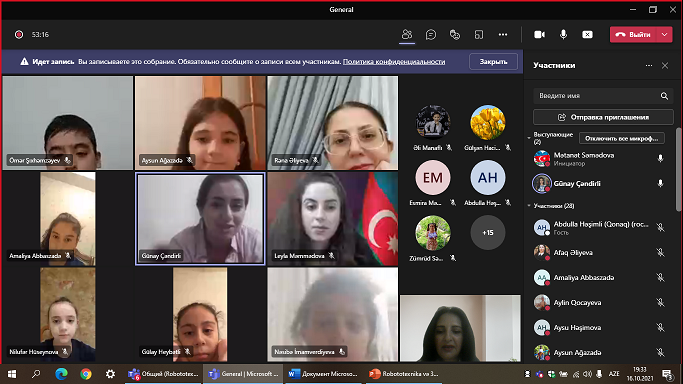
Task: Collapse the Выступающие section
Action: tap(529, 138)
